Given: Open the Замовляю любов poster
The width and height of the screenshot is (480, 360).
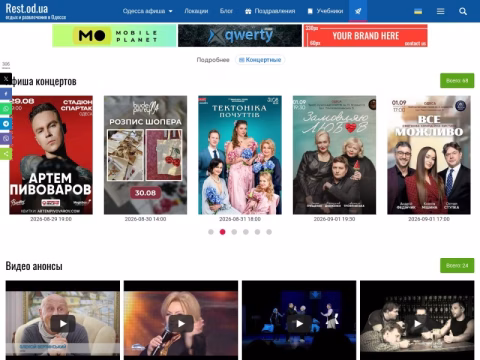Looking at the screenshot, I should [334, 155].
